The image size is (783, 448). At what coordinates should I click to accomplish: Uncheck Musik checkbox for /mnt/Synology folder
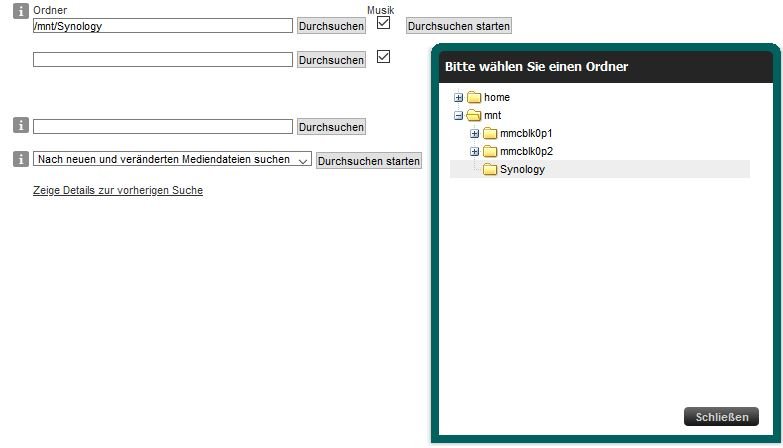[383, 23]
